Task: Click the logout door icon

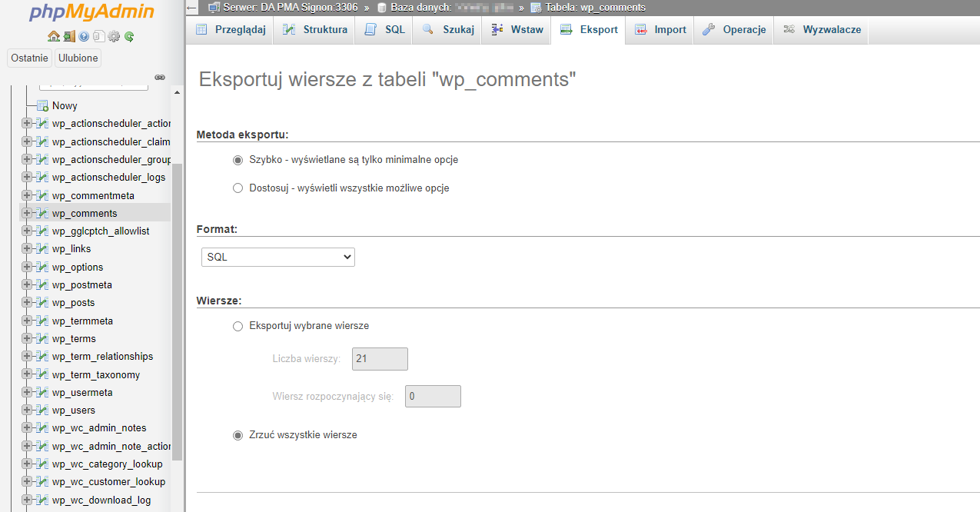Action: [68, 36]
